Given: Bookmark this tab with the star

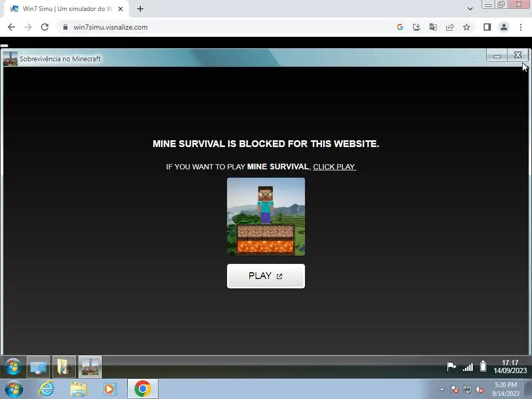Looking at the screenshot, I should (x=467, y=27).
